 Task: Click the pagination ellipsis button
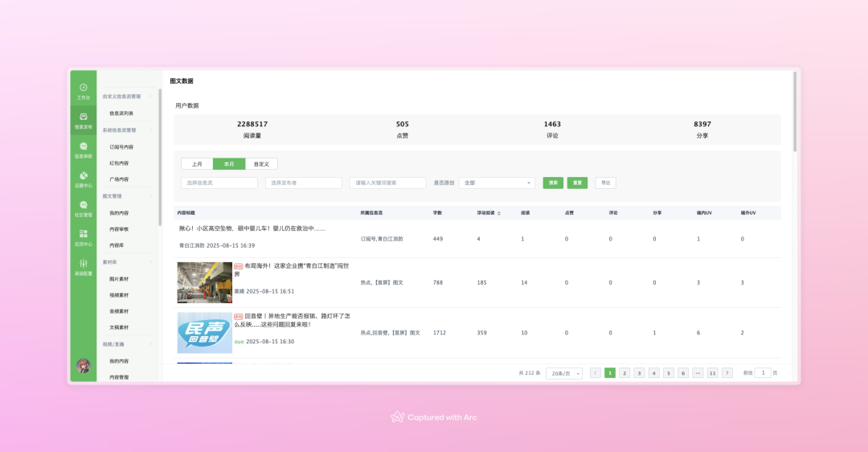[698, 373]
